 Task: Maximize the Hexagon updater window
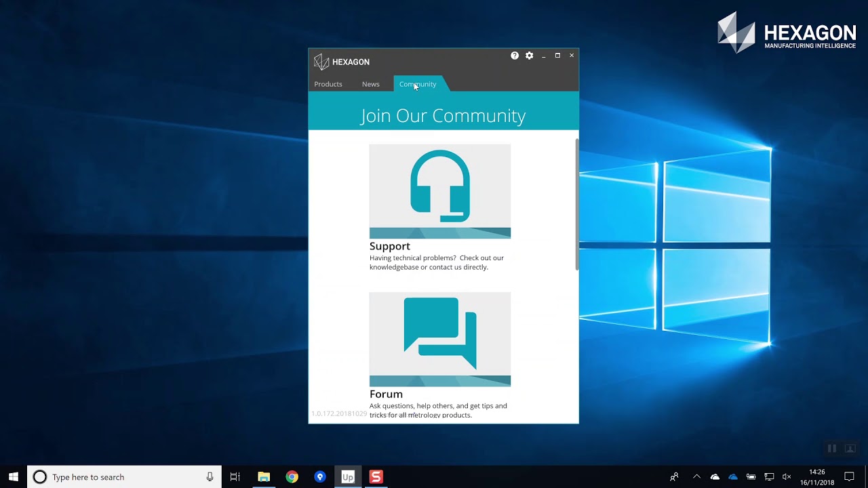point(557,56)
